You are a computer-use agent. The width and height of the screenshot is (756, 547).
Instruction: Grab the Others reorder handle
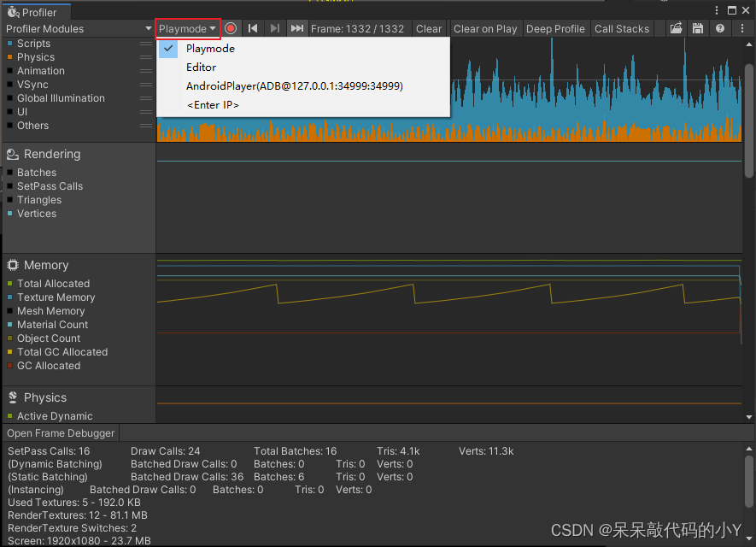coord(145,126)
